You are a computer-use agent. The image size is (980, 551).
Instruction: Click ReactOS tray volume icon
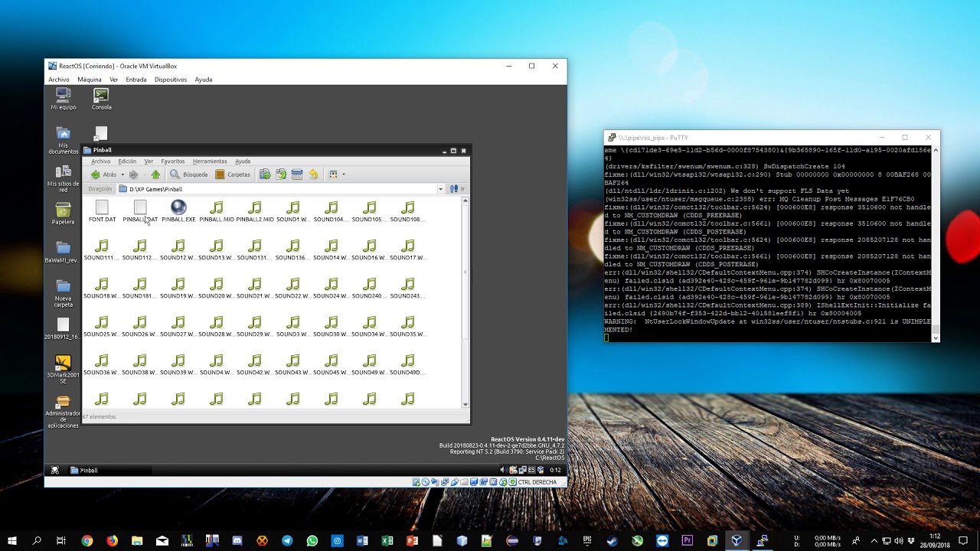coord(503,470)
